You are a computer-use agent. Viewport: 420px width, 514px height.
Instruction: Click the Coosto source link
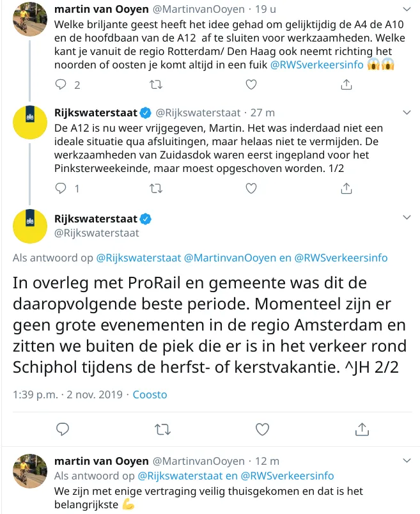(x=150, y=394)
